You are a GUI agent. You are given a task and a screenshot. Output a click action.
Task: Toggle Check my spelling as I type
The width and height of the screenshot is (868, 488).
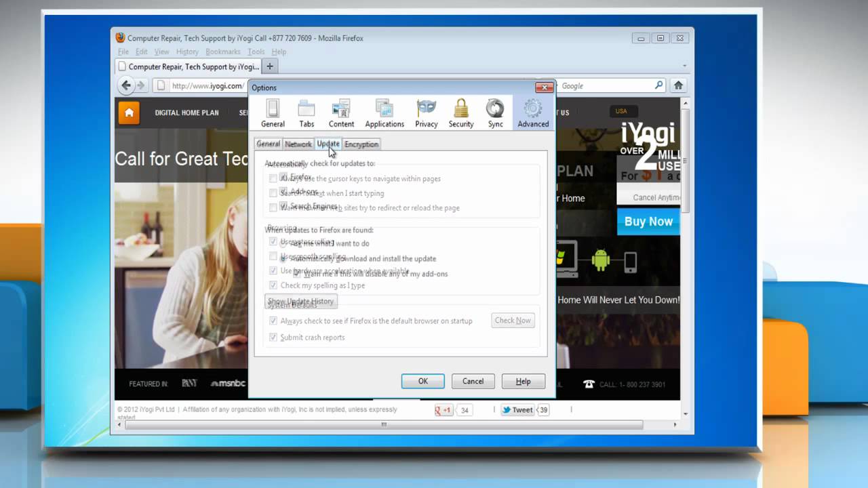click(273, 285)
